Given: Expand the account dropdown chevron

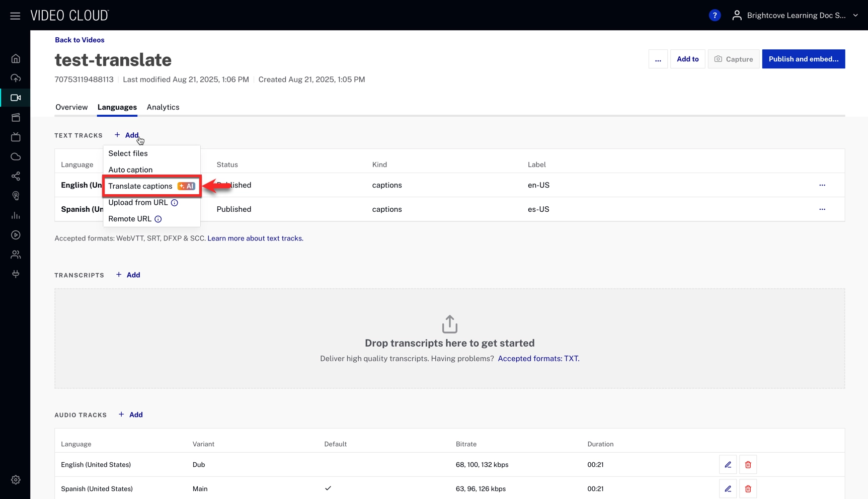Looking at the screenshot, I should [x=855, y=16].
